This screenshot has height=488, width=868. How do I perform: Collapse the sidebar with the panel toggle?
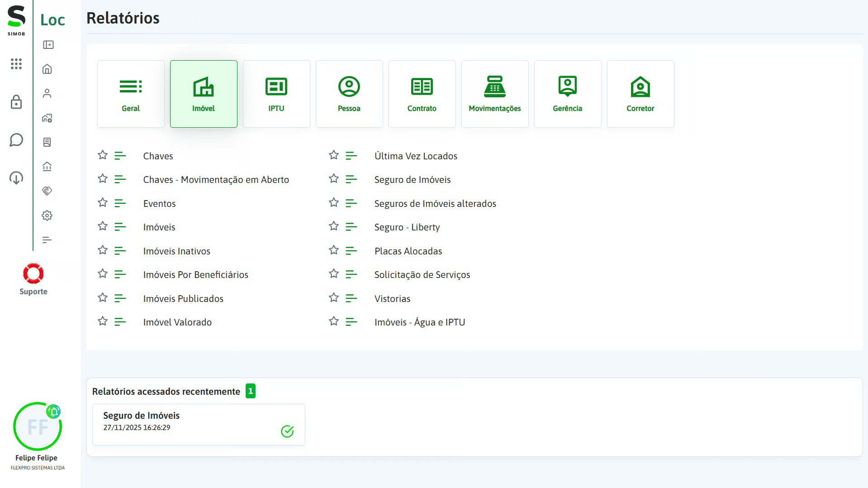pos(47,44)
